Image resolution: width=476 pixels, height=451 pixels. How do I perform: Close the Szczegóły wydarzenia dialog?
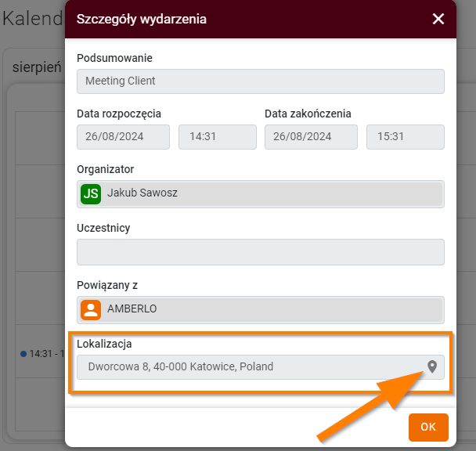(438, 19)
